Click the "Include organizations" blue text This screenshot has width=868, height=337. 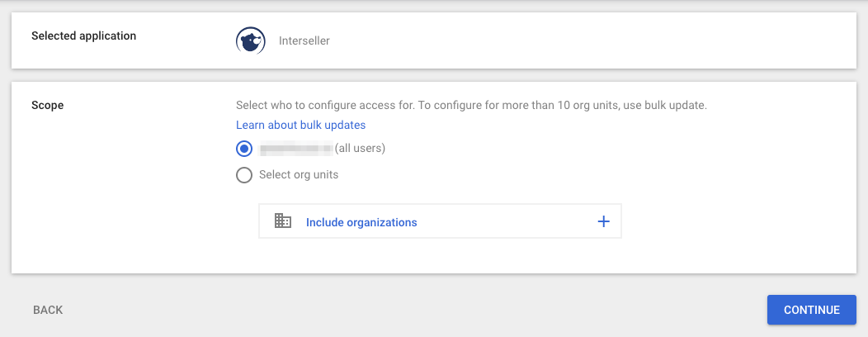(361, 222)
